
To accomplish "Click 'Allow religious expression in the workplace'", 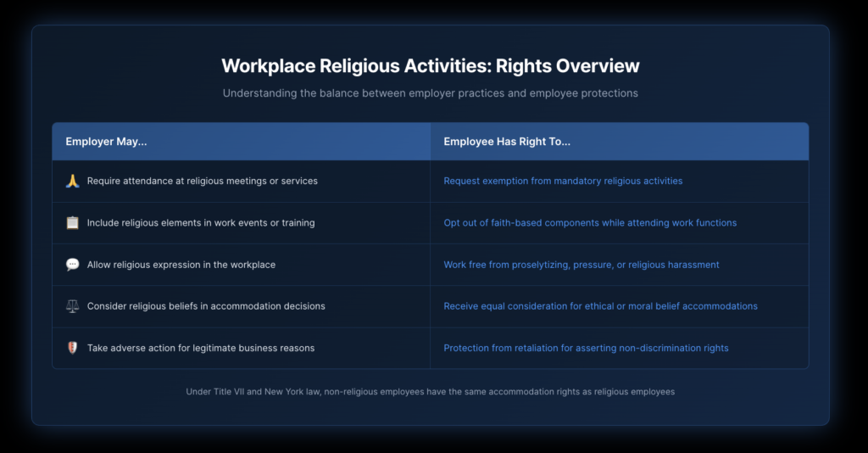I will tap(181, 265).
